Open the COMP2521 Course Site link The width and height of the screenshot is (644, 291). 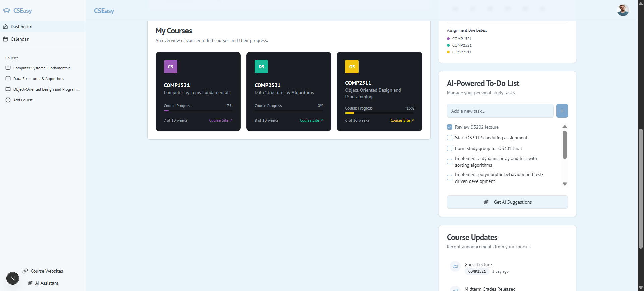(x=311, y=120)
